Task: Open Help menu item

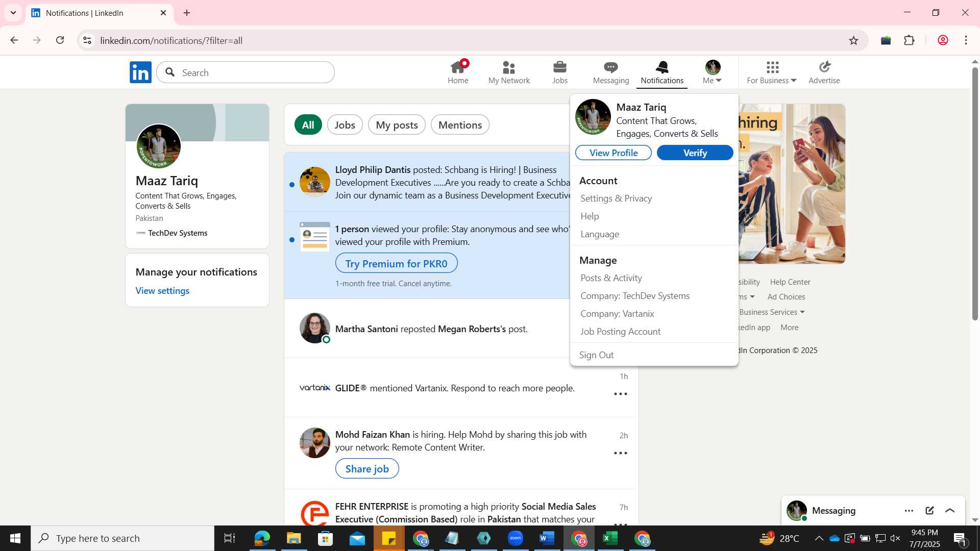Action: point(590,216)
